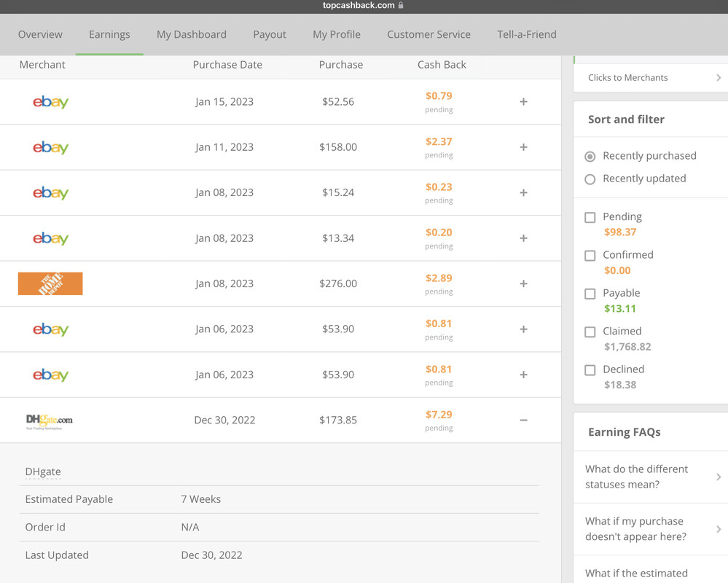Expand the $158.00 eBay purchase row
The image size is (728, 583).
tap(523, 147)
